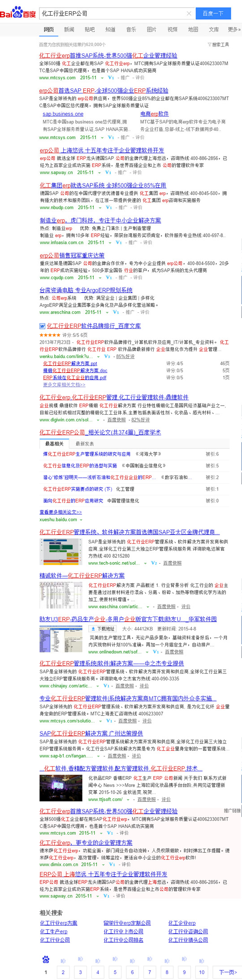Open the conference photo thumbnail beside 化妆品ERP
This screenshot has height=980, width=242.
tap(61, 788)
